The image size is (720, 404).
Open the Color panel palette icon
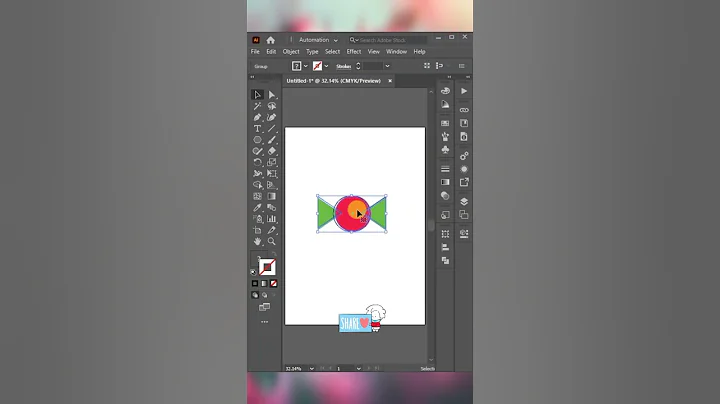[x=445, y=91]
